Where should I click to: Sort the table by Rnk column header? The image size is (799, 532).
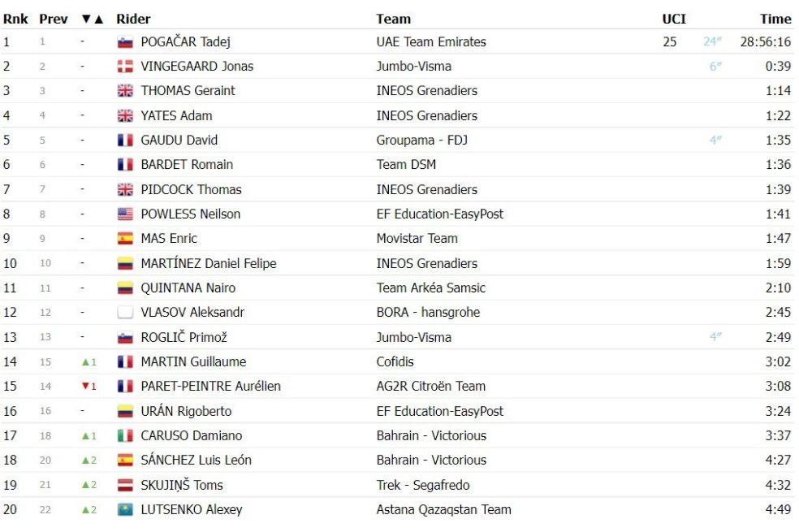click(15, 19)
